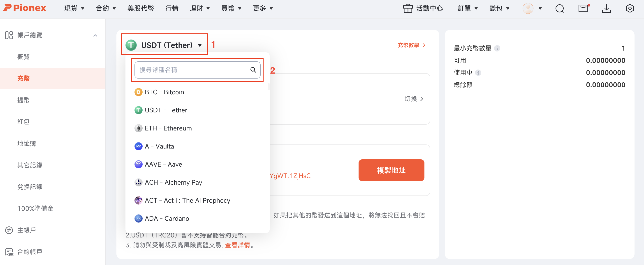Open the 現貨 dropdown menu

pos(74,8)
